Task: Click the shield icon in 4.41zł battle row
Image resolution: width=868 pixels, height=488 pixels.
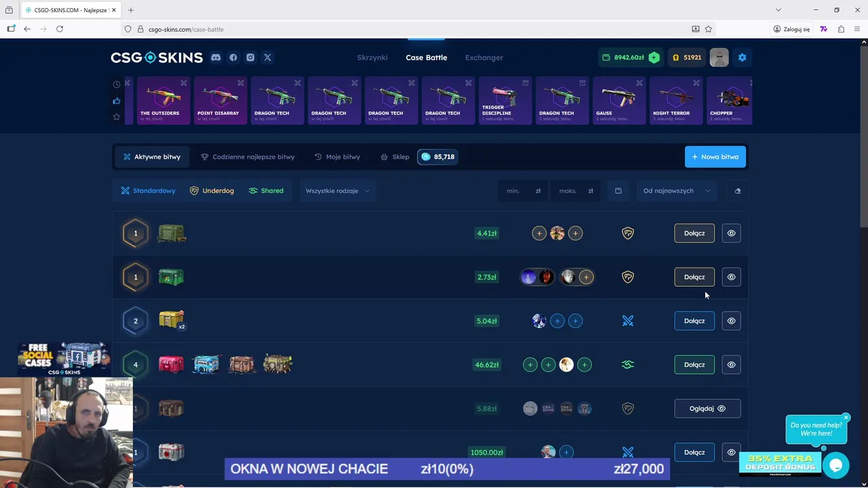Action: 628,233
